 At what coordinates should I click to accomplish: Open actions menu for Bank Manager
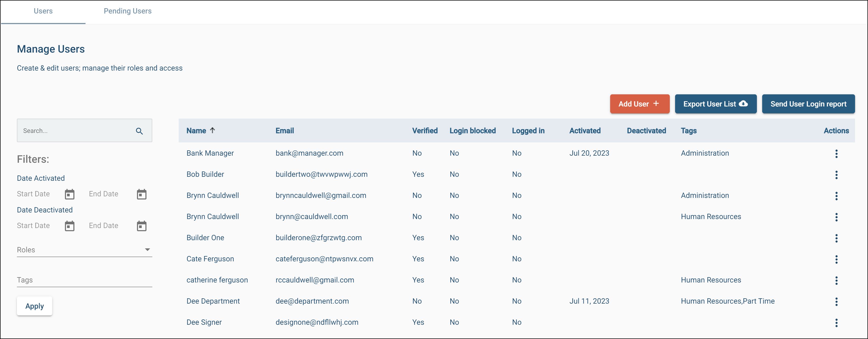click(836, 154)
